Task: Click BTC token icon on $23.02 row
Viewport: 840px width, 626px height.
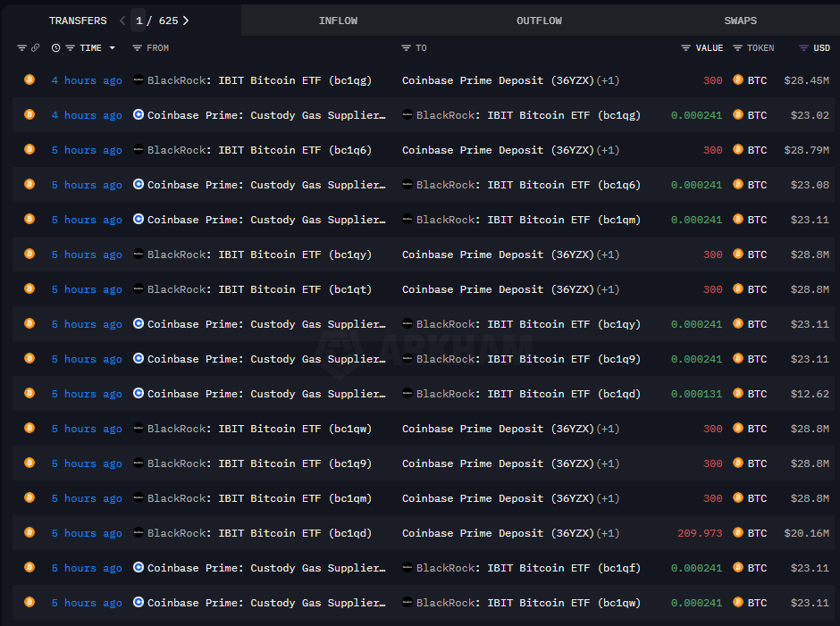Action: (737, 114)
